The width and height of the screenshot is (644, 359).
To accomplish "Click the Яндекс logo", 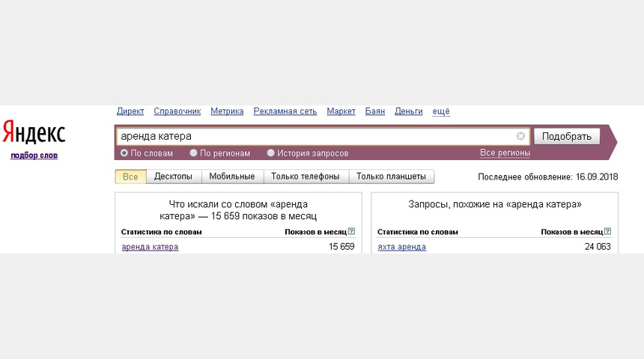I will tap(34, 132).
